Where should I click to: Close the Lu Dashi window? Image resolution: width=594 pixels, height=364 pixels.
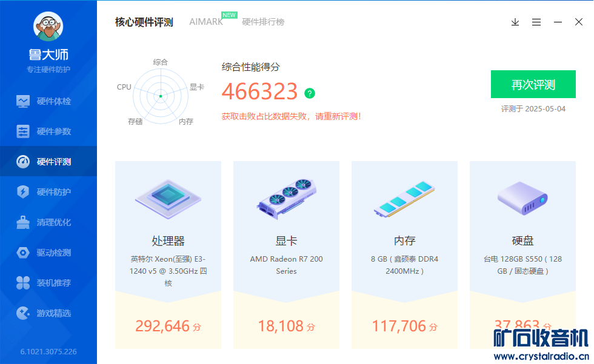[x=579, y=22]
